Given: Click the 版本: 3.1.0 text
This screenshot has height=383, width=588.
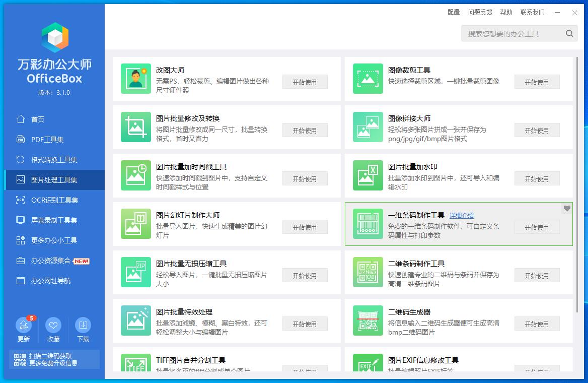Looking at the screenshot, I should 54,92.
